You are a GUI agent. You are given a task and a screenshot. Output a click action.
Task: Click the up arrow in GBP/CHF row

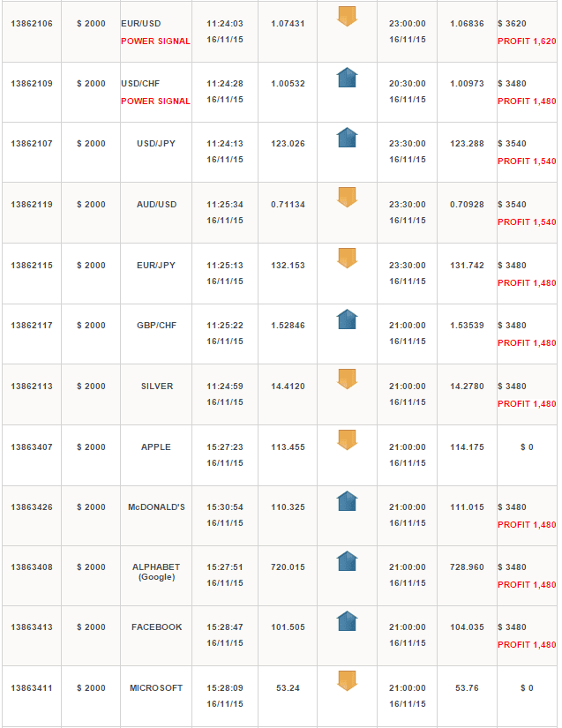pyautogui.click(x=347, y=319)
